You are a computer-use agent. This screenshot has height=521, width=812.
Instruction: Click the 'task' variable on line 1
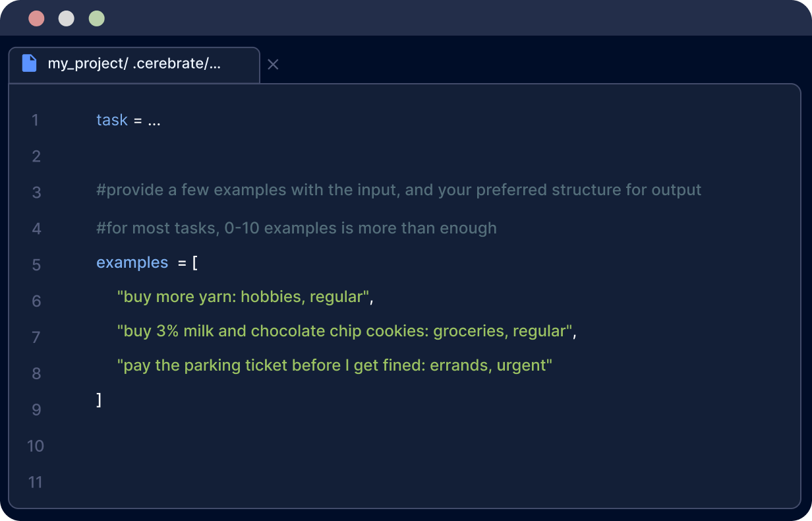(112, 120)
